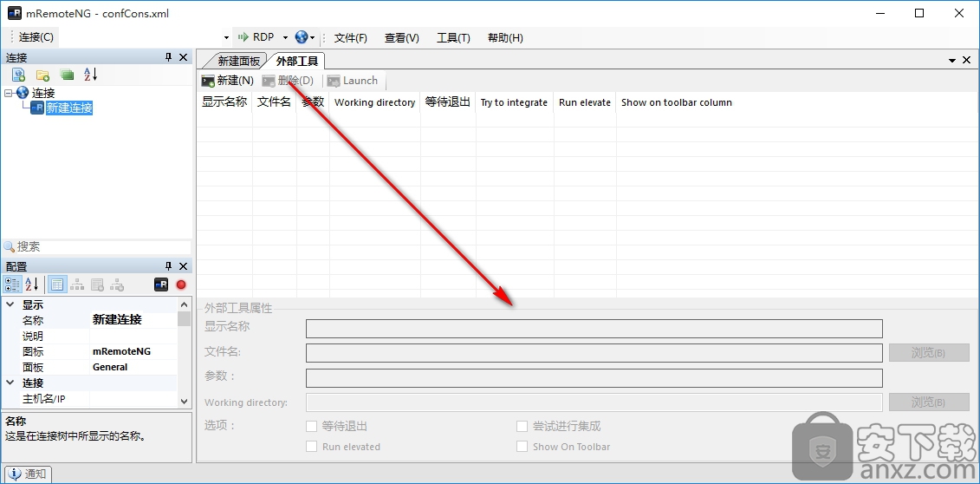Collapse the 连接 property category in config
The width and height of the screenshot is (980, 484).
[10, 383]
